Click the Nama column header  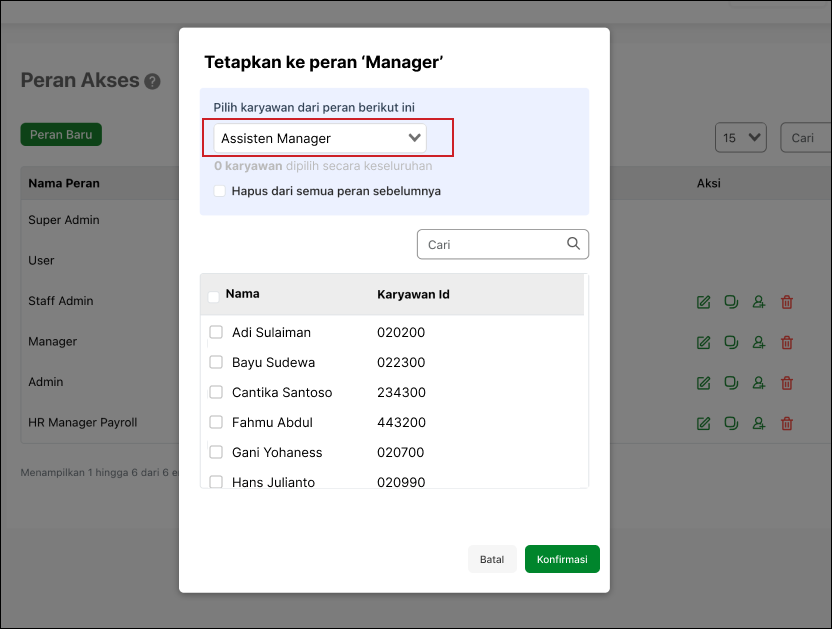pyautogui.click(x=245, y=296)
